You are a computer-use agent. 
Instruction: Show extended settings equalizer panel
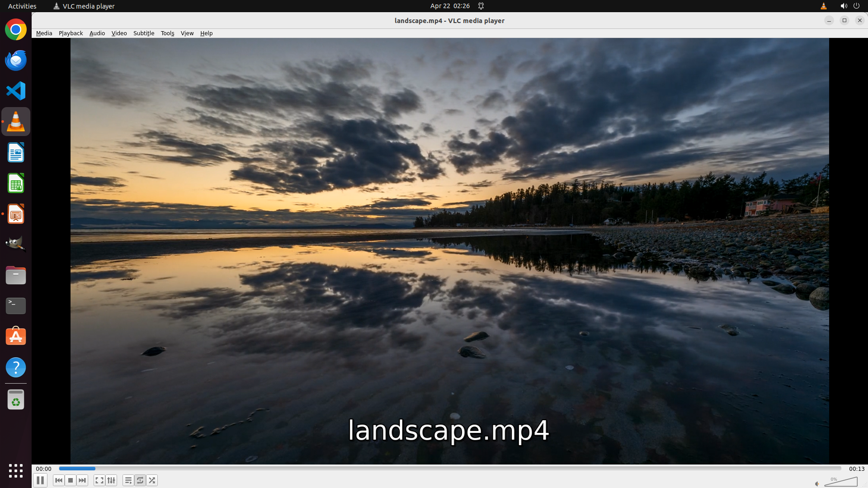[111, 480]
